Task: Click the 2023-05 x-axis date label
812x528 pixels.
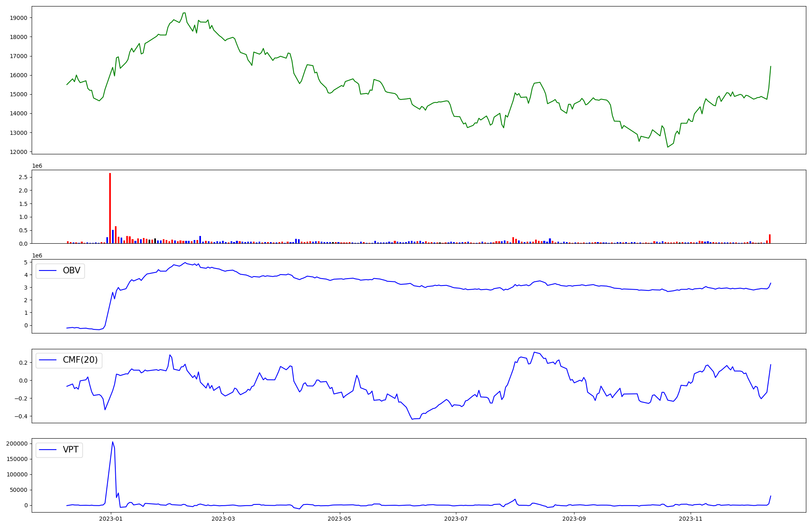Action: click(x=339, y=519)
